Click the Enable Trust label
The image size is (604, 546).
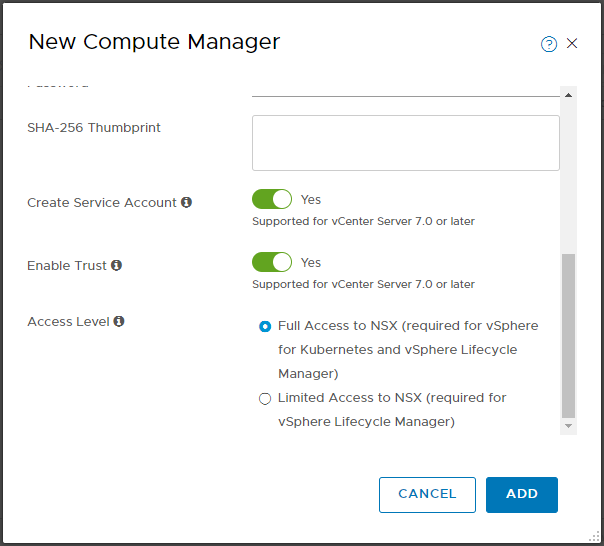(x=67, y=265)
